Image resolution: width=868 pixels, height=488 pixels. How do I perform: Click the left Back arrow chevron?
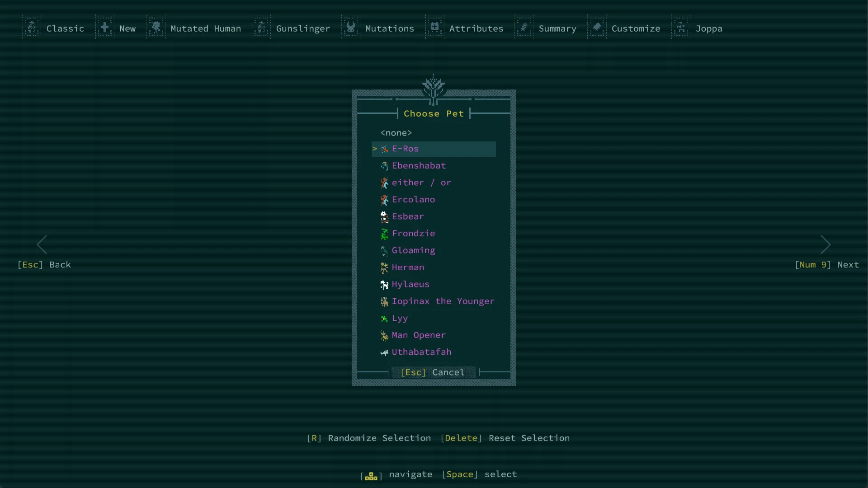[42, 244]
